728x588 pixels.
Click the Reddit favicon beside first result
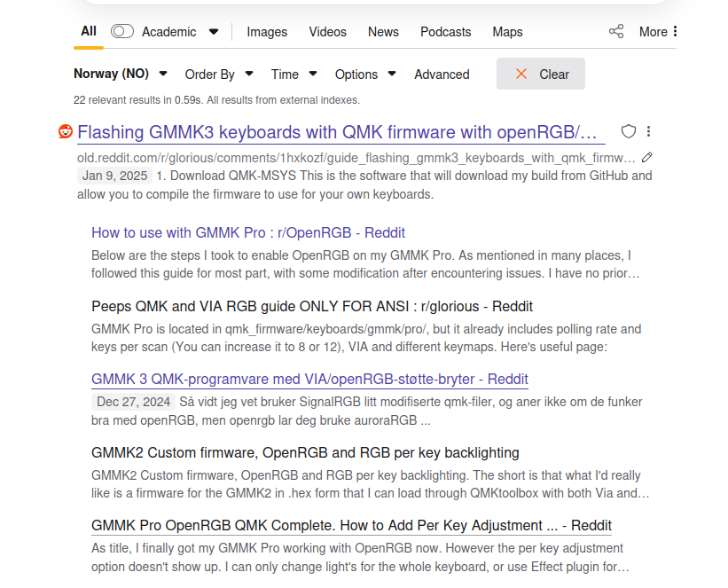click(66, 132)
